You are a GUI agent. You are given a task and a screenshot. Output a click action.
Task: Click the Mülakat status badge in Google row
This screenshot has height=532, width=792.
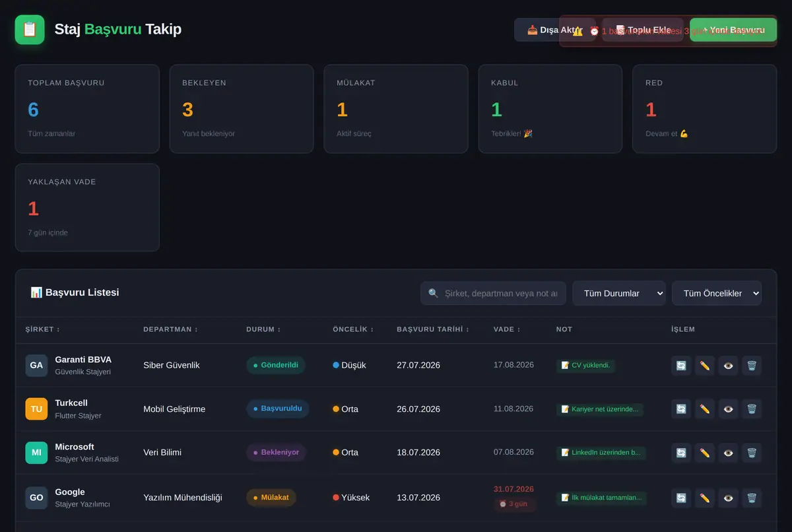(271, 497)
